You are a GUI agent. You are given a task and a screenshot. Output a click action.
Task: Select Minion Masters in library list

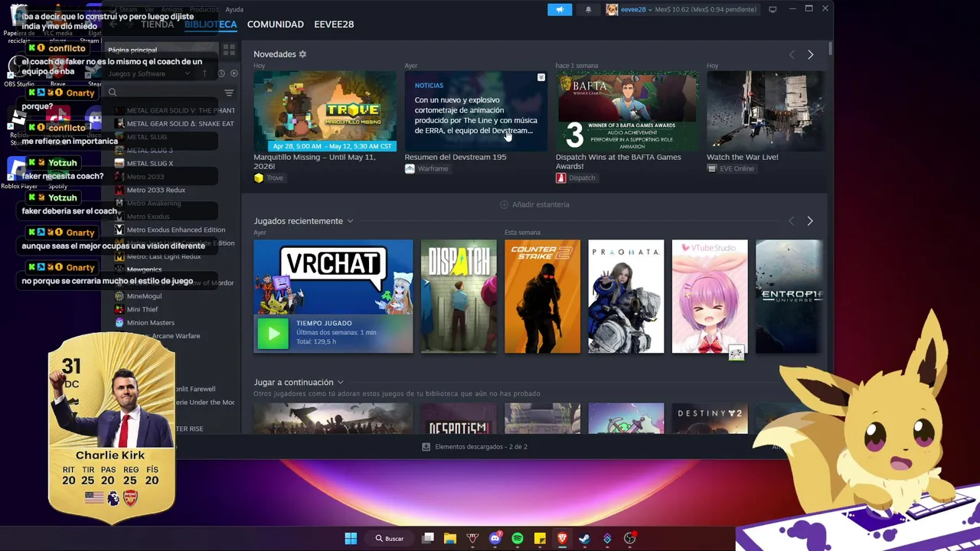coord(151,323)
